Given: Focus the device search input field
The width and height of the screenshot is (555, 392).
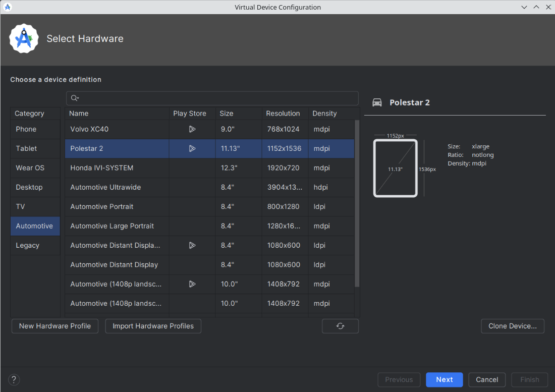Looking at the screenshot, I should [212, 98].
